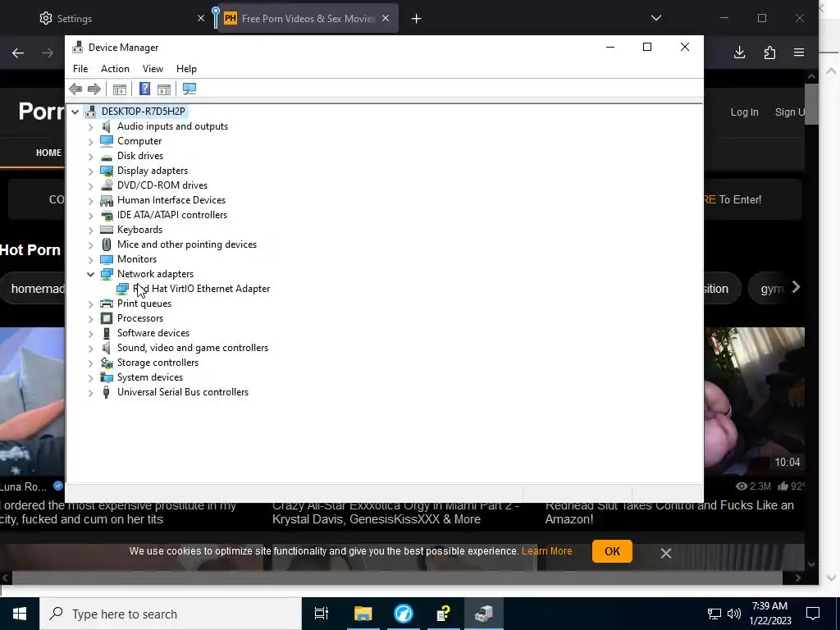
Task: Open the browser list all tabs dropdown
Action: (655, 18)
